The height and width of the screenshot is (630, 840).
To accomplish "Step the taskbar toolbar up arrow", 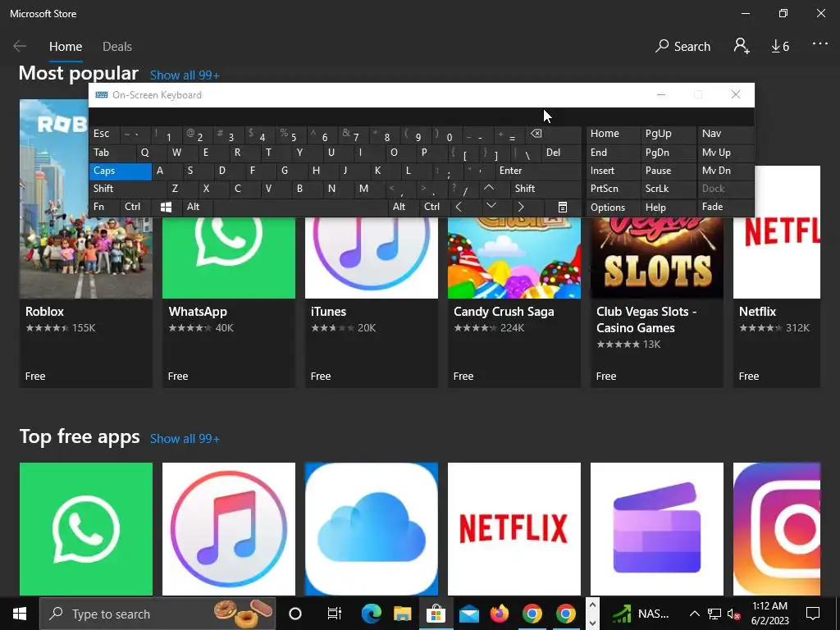I will [x=592, y=605].
